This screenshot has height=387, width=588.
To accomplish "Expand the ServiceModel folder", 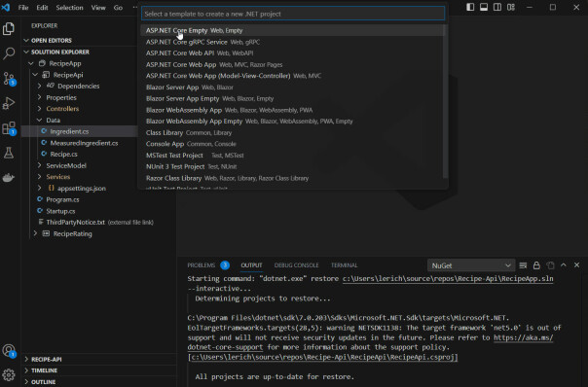I will 39,165.
